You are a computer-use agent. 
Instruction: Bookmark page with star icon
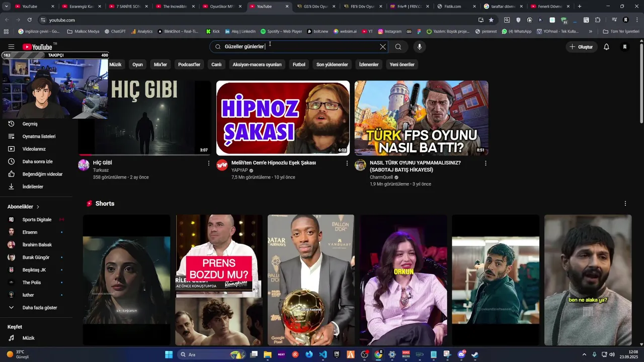click(491, 20)
